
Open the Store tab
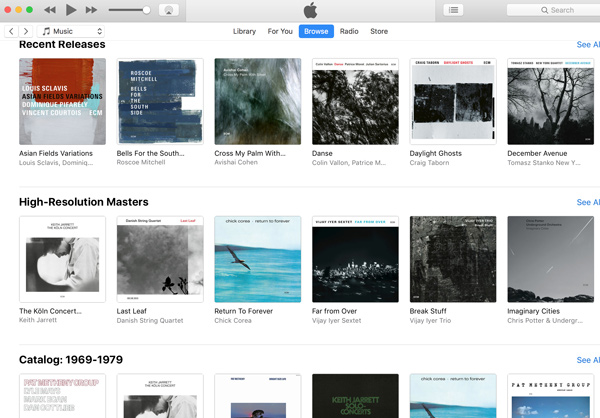coord(379,31)
